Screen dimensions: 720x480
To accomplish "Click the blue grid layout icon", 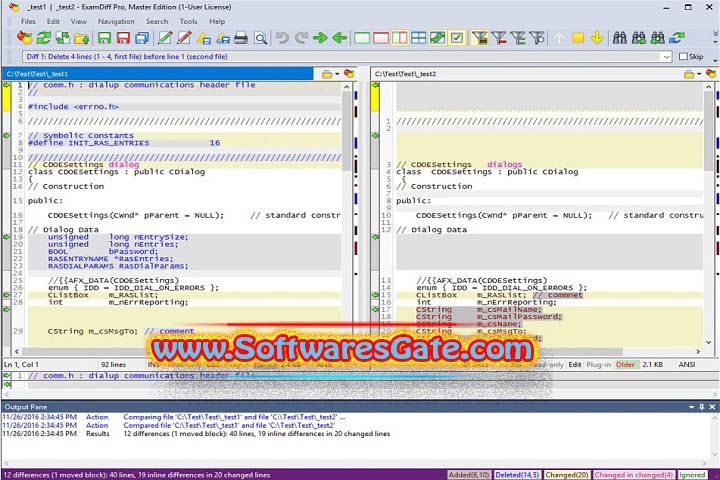I will 418,38.
